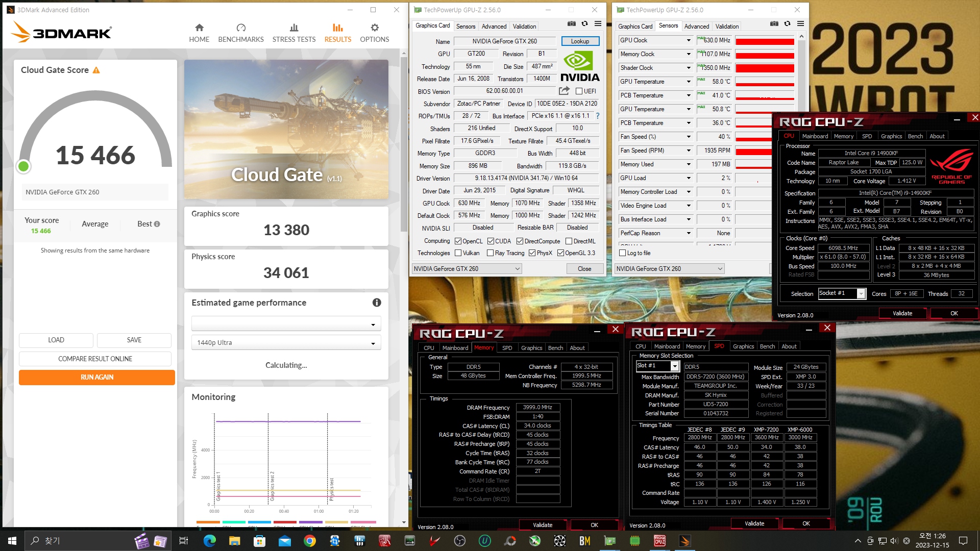This screenshot has height=551, width=980.
Task: Open the notification center icon
Action: pyautogui.click(x=963, y=541)
